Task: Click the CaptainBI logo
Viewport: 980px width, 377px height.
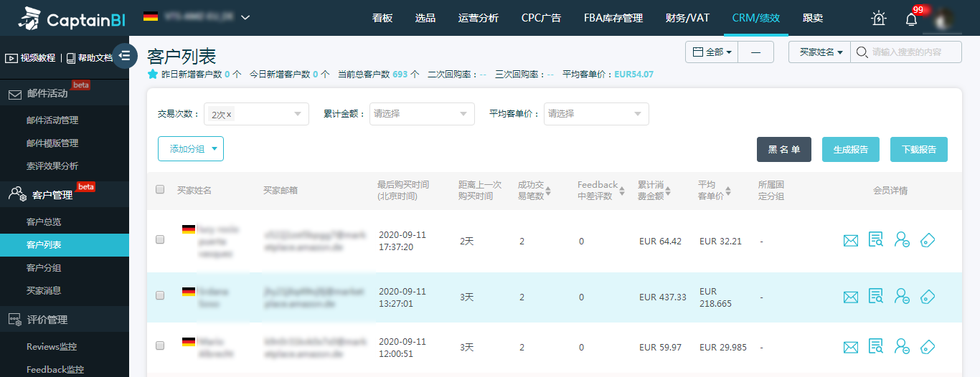Action: click(x=72, y=18)
